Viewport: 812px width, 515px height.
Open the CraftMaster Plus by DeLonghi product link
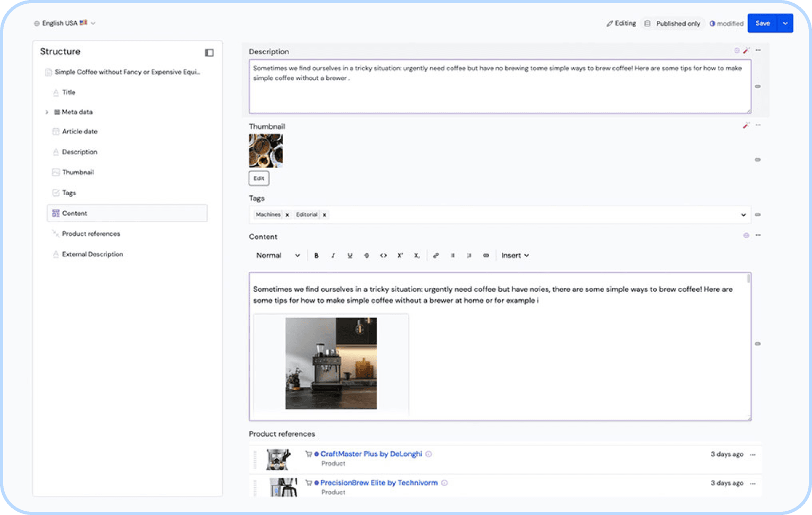point(370,454)
